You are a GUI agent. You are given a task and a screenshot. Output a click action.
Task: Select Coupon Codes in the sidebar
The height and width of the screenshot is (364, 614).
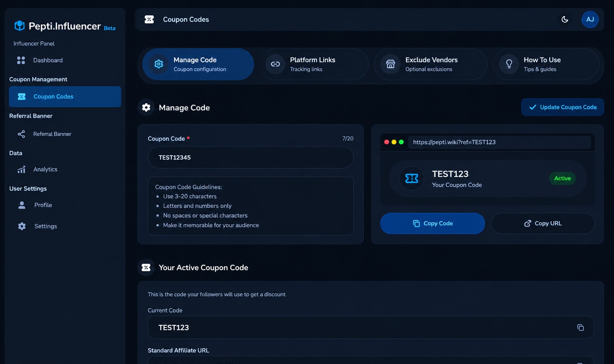click(65, 97)
